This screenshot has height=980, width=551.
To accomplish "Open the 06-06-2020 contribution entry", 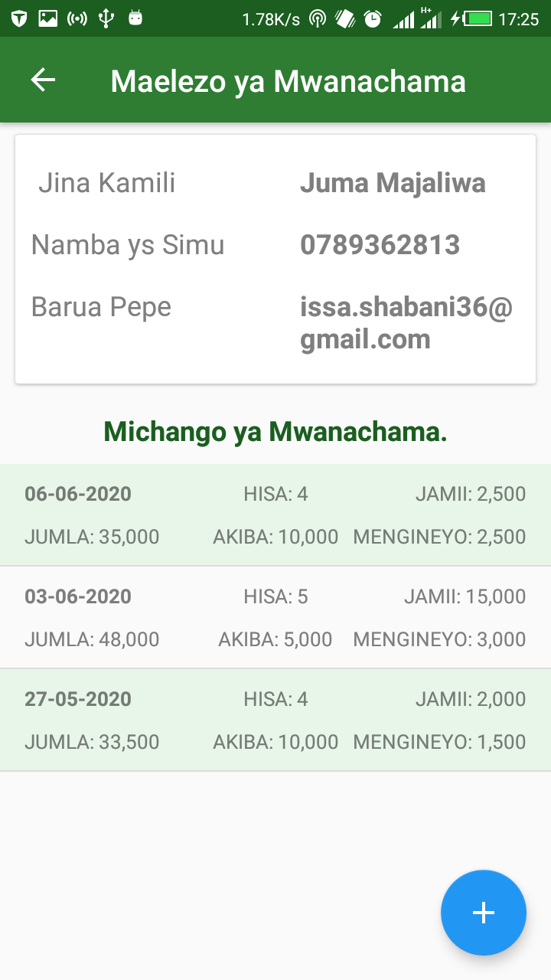I will [275, 514].
